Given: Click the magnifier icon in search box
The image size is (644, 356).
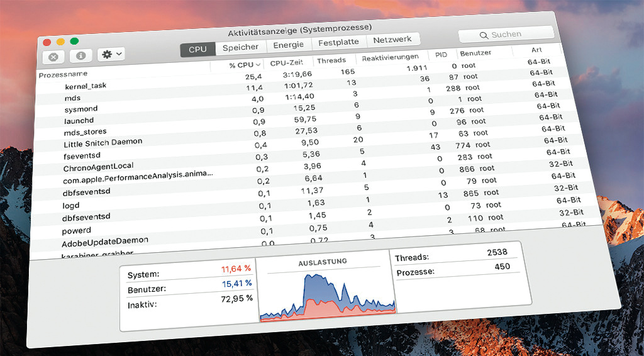Looking at the screenshot, I should (x=483, y=35).
